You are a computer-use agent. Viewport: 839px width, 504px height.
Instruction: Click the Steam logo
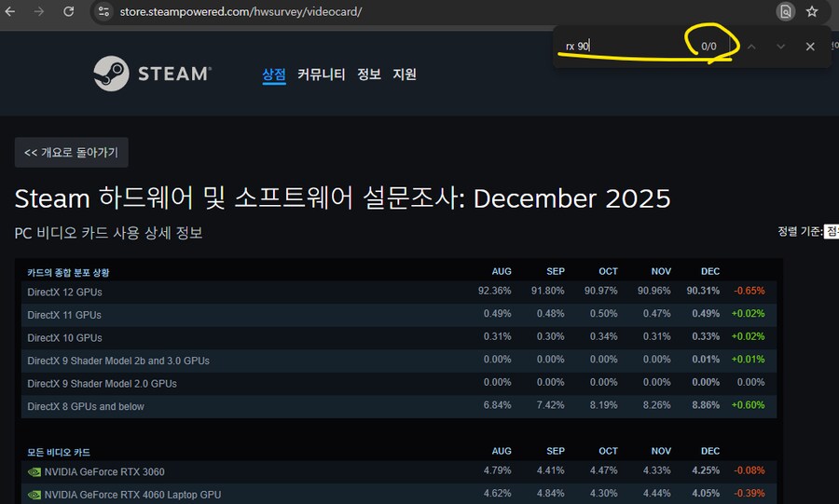click(153, 74)
